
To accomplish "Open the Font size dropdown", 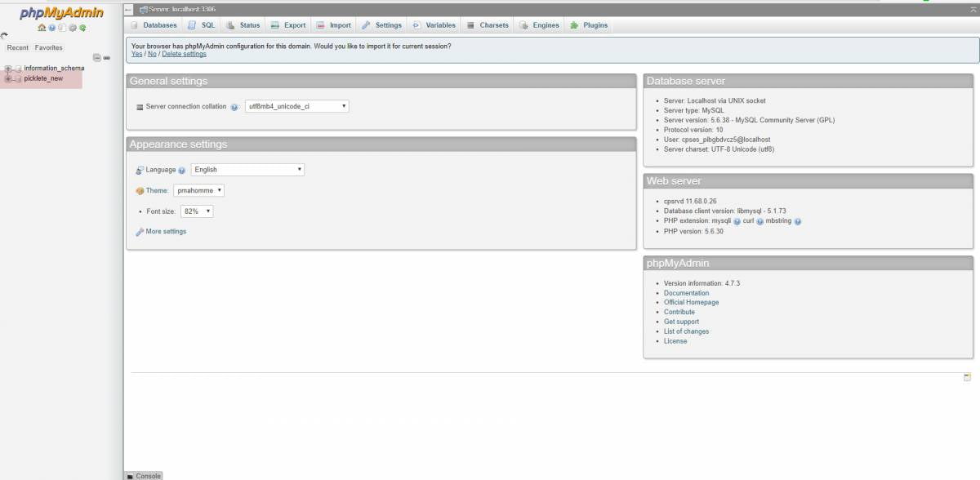I will pyautogui.click(x=197, y=211).
